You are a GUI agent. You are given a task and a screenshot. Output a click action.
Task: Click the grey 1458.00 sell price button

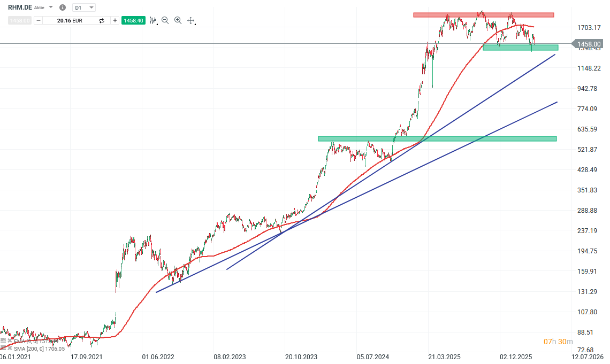[20, 20]
